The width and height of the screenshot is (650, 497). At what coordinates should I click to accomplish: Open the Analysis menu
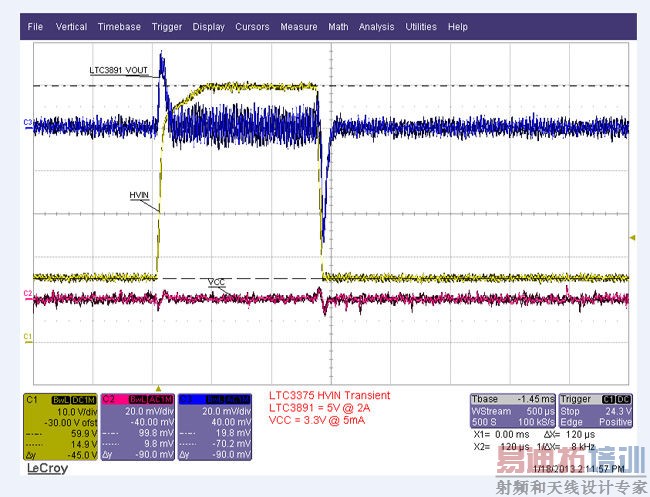376,27
